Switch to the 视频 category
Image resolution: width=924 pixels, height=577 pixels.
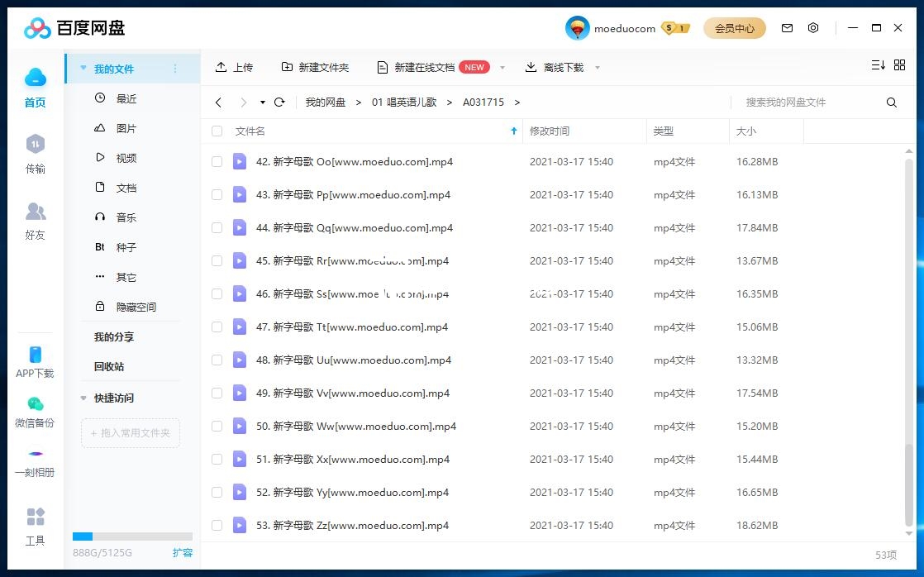tap(125, 157)
